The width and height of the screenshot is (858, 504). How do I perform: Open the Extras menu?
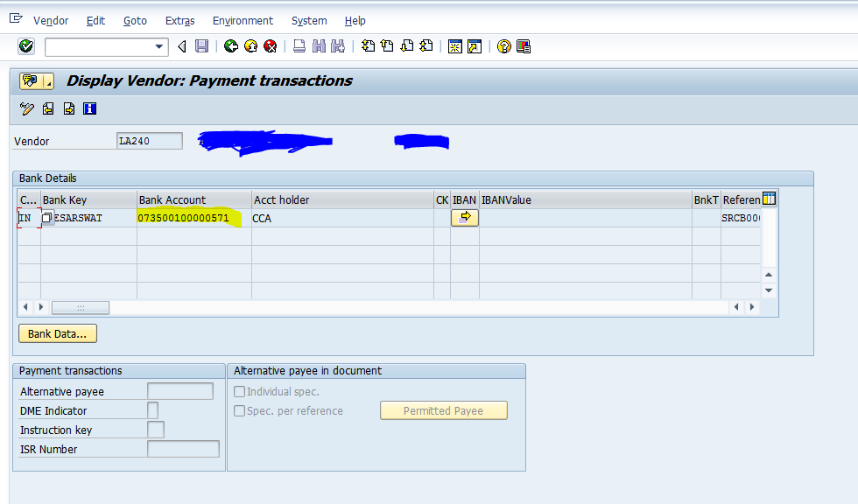tap(179, 20)
